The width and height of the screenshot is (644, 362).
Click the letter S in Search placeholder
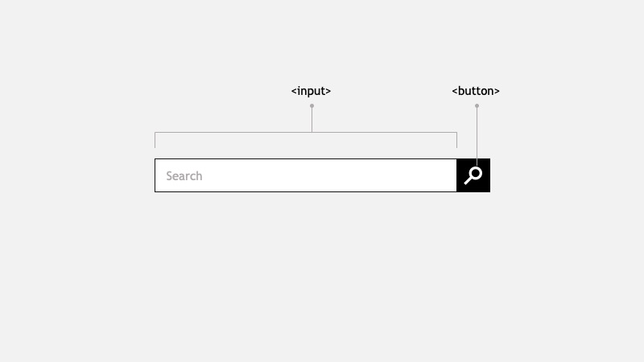pos(169,176)
